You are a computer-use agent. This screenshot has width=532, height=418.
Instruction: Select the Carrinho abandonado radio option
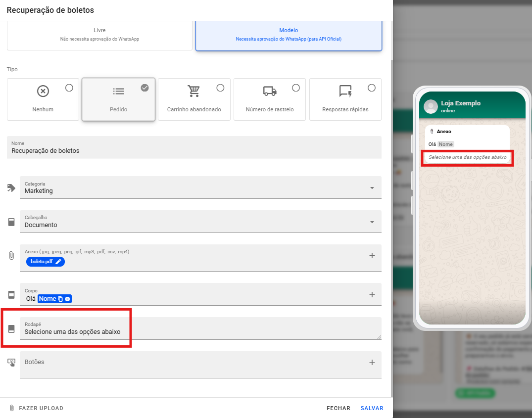[220, 88]
